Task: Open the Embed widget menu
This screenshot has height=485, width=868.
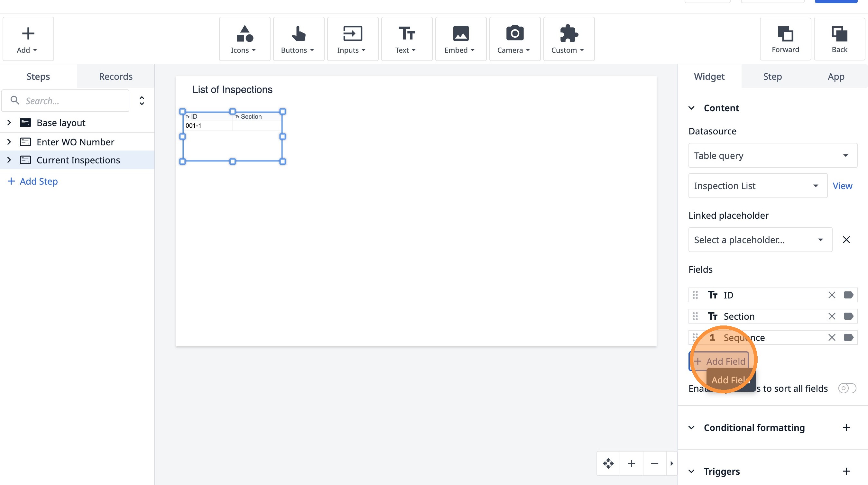Action: coord(460,39)
